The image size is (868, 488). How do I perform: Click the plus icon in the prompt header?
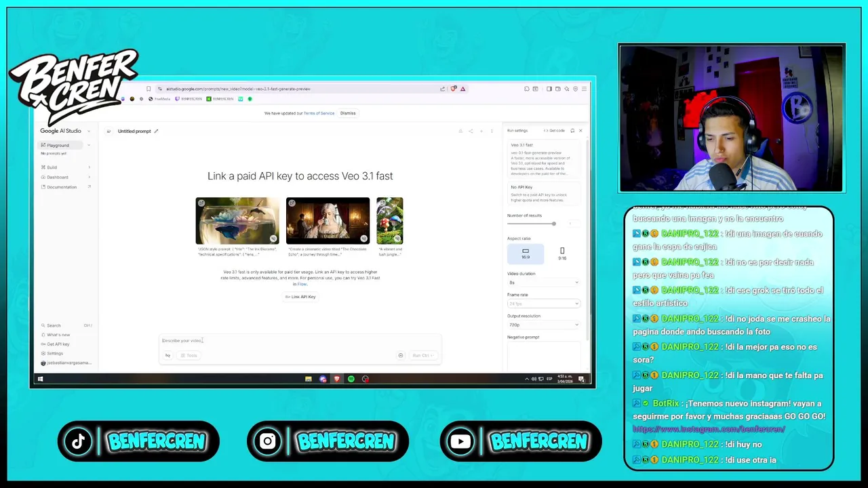click(x=481, y=131)
